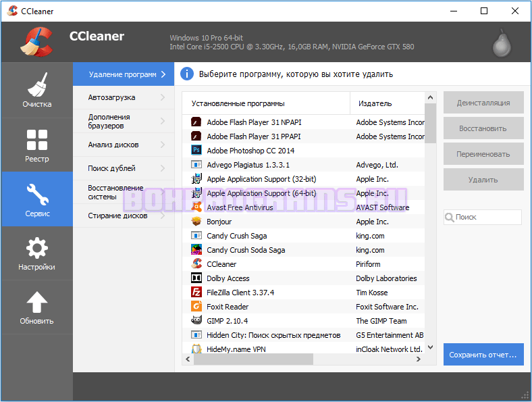The height and width of the screenshot is (402, 532).
Task: Click the GIMP 2.10.4 icon
Action: pos(196,320)
